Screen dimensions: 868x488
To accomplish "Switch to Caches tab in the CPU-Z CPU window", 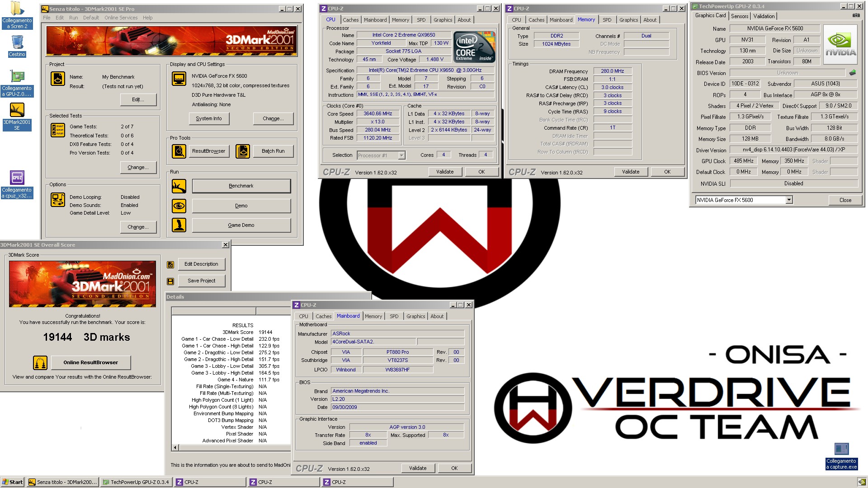I will pyautogui.click(x=350, y=20).
